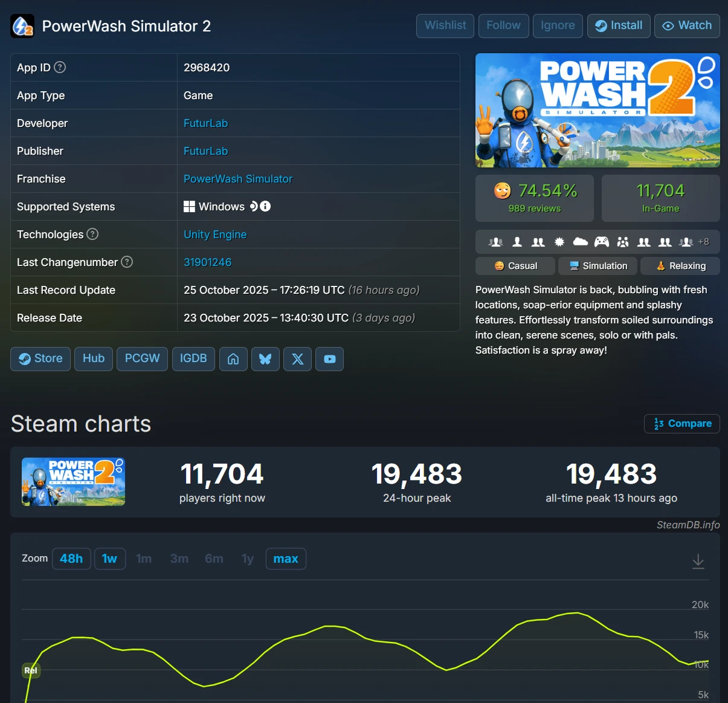The width and height of the screenshot is (728, 703).
Task: Open the YouTube channel icon link
Action: coord(330,359)
